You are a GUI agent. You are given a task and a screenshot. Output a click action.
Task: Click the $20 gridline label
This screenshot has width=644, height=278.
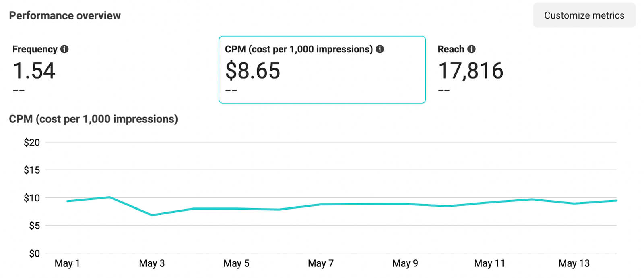click(33, 142)
